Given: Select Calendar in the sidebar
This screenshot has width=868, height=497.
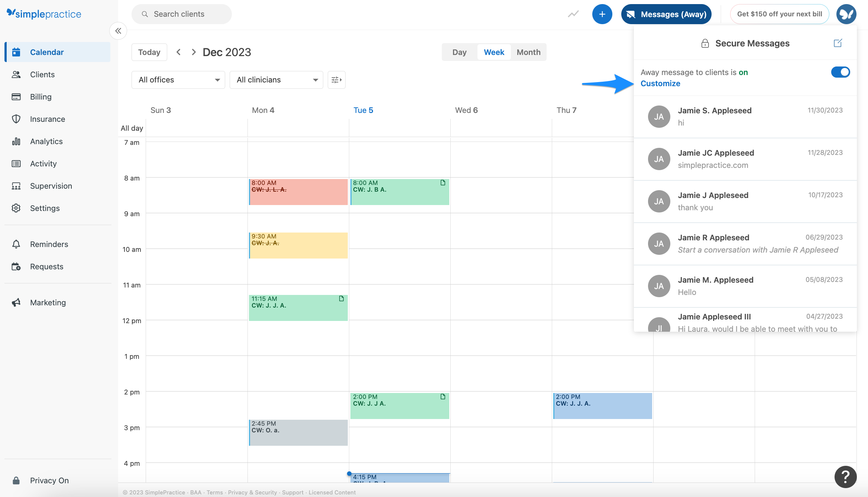Looking at the screenshot, I should pyautogui.click(x=58, y=52).
